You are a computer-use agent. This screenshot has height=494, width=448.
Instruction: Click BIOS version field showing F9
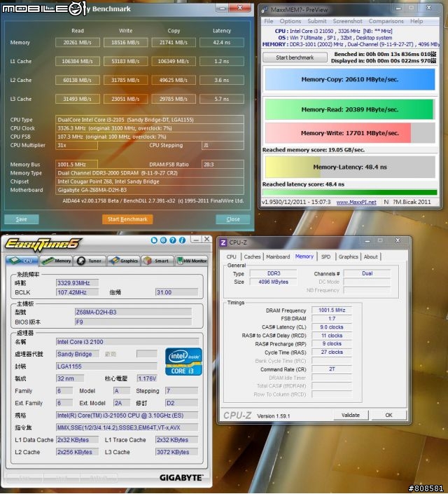[x=133, y=322]
